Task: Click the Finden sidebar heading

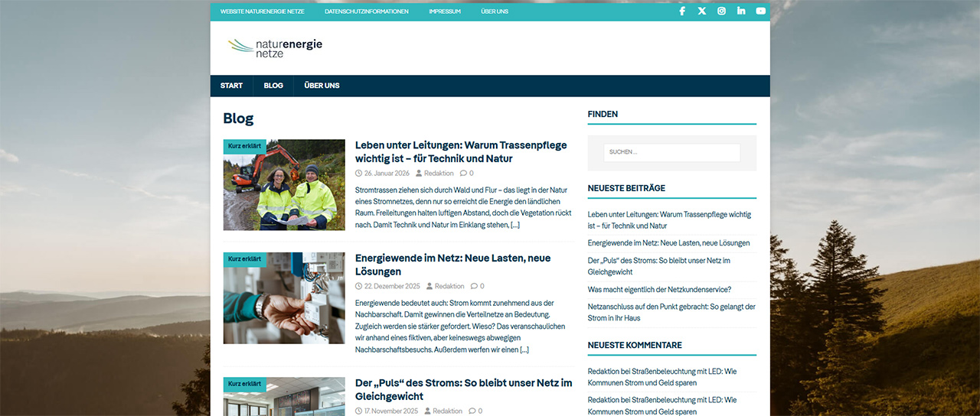Action: click(603, 114)
